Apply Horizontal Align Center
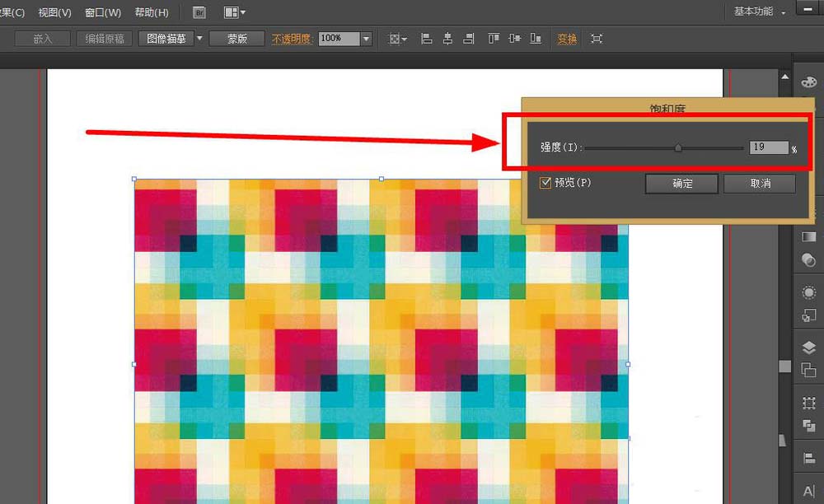This screenshot has width=824, height=504. 447,39
